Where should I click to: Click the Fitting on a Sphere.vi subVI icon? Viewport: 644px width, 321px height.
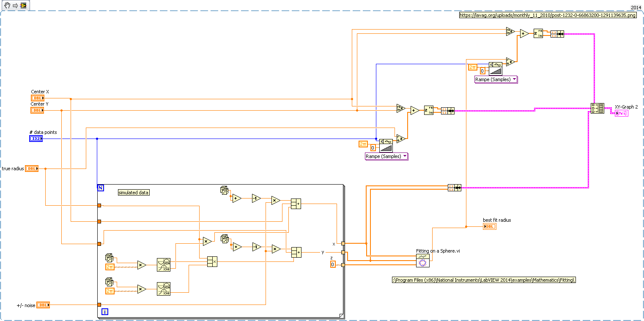pyautogui.click(x=423, y=261)
